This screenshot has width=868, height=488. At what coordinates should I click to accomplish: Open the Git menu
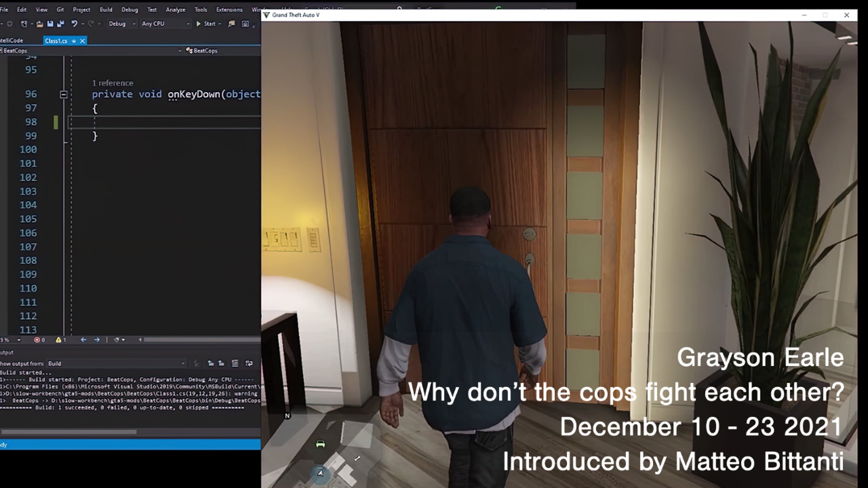60,10
